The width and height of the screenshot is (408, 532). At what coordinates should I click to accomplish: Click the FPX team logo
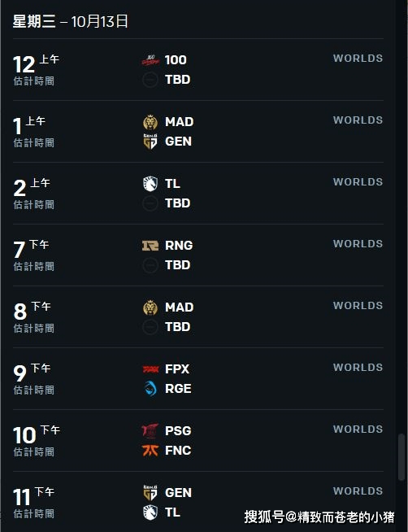[x=150, y=369]
